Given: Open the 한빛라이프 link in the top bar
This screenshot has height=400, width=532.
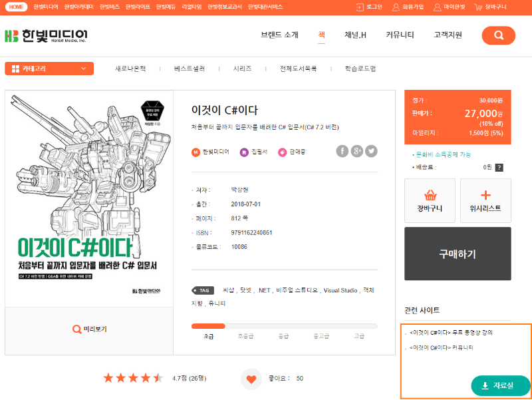Looking at the screenshot, I should click(x=138, y=7).
